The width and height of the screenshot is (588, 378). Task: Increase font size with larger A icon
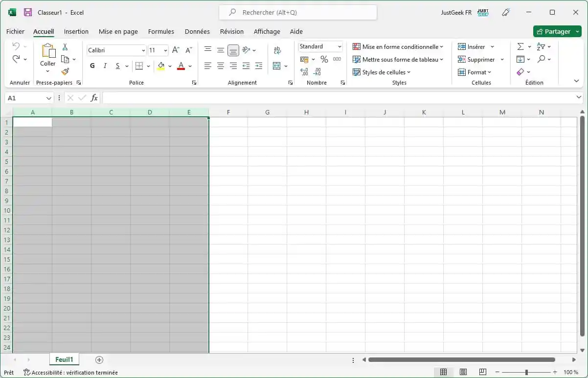[x=176, y=50]
